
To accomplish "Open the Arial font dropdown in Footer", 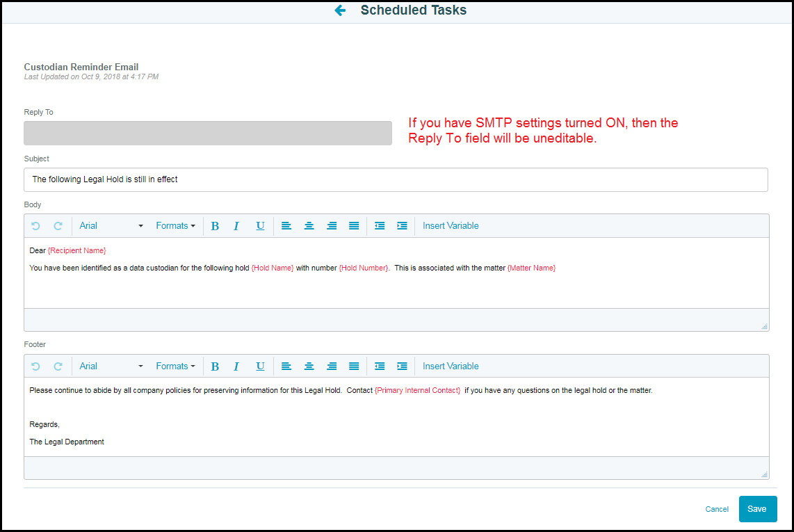I will coord(111,366).
